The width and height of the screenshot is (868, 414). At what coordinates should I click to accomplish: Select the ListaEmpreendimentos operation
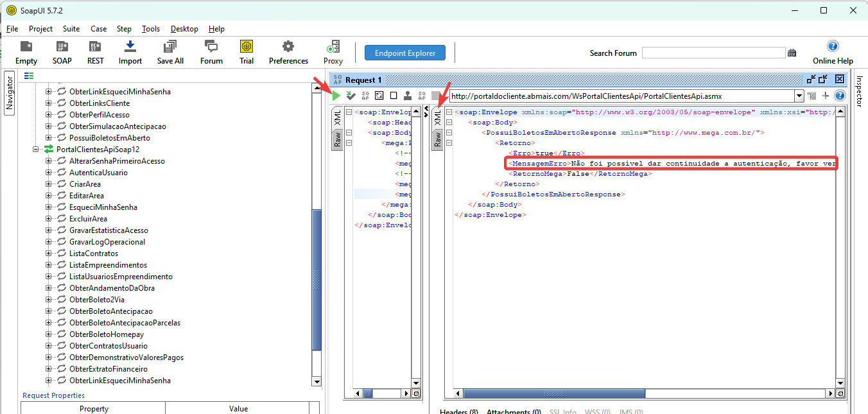coord(108,265)
